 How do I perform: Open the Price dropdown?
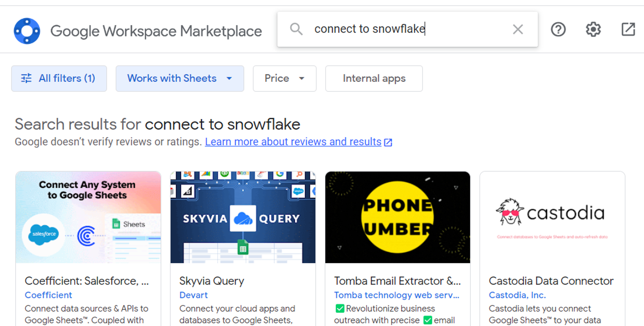pos(284,78)
